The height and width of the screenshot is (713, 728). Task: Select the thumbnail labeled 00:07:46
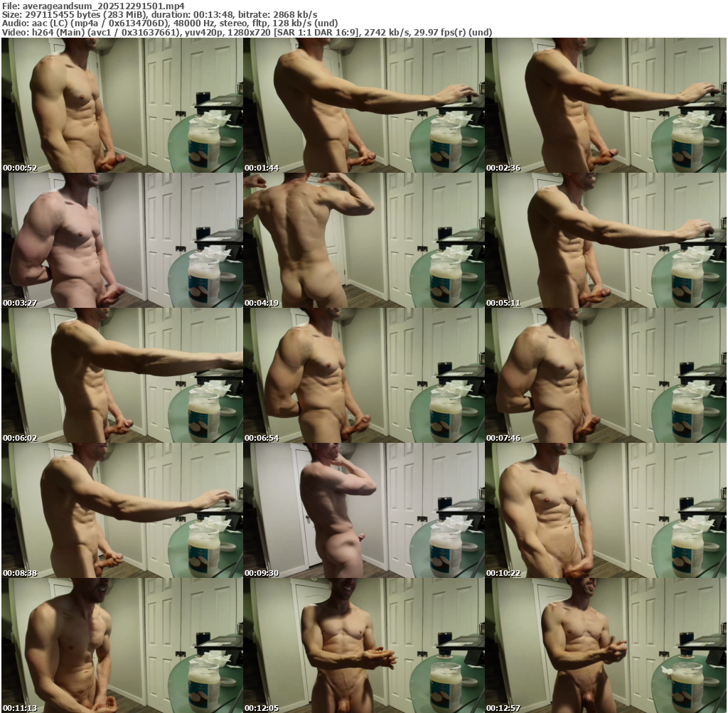(x=605, y=375)
